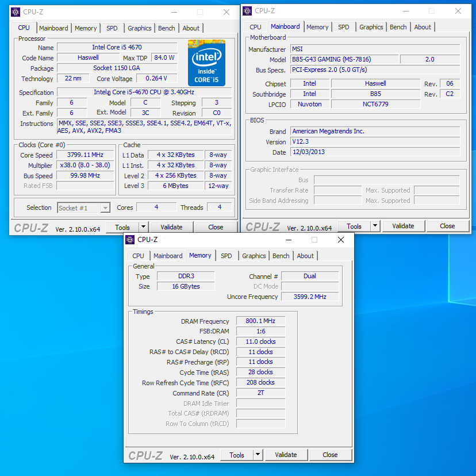Screen dimensions: 476x476
Task: Open About tab in the Memory window
Action: pyautogui.click(x=305, y=256)
